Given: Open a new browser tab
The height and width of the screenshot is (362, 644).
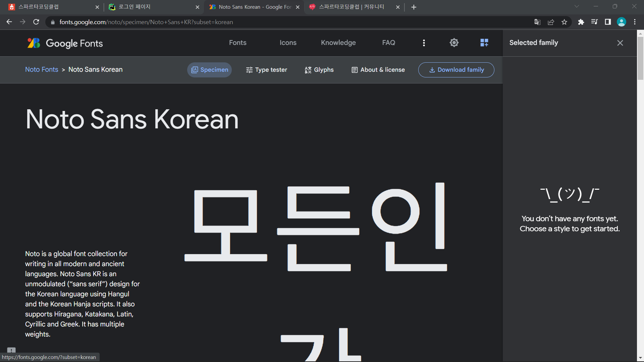Looking at the screenshot, I should pyautogui.click(x=414, y=7).
